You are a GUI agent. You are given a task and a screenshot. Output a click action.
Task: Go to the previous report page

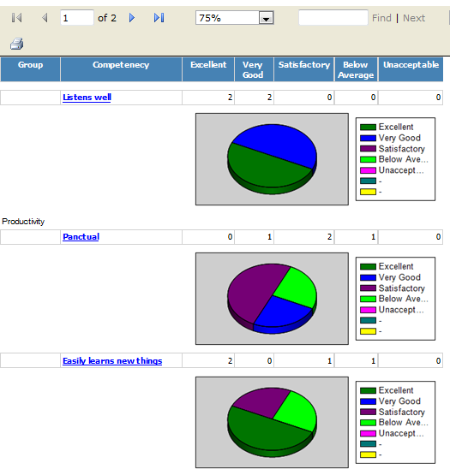[x=45, y=18]
